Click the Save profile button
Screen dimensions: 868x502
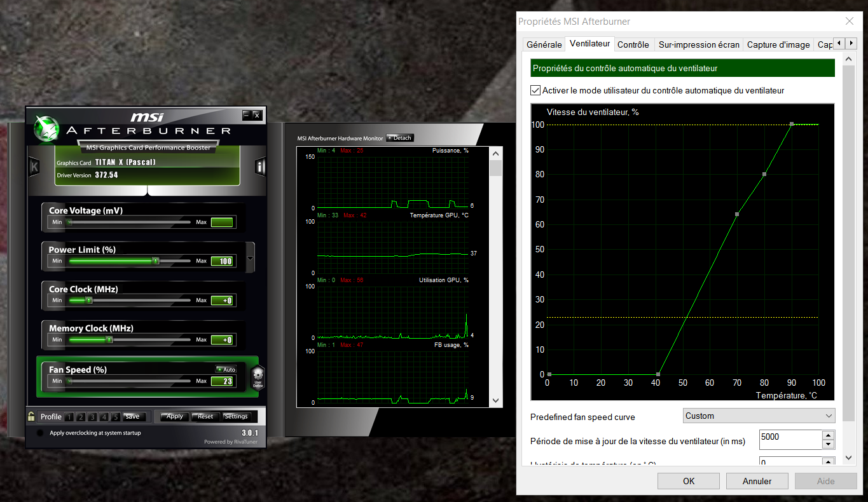(134, 417)
